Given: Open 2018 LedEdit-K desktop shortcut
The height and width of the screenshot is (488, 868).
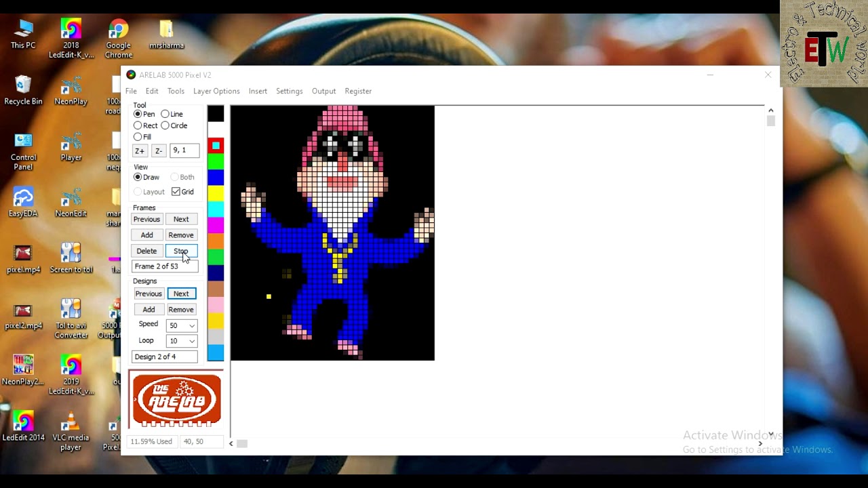Looking at the screenshot, I should click(x=71, y=39).
